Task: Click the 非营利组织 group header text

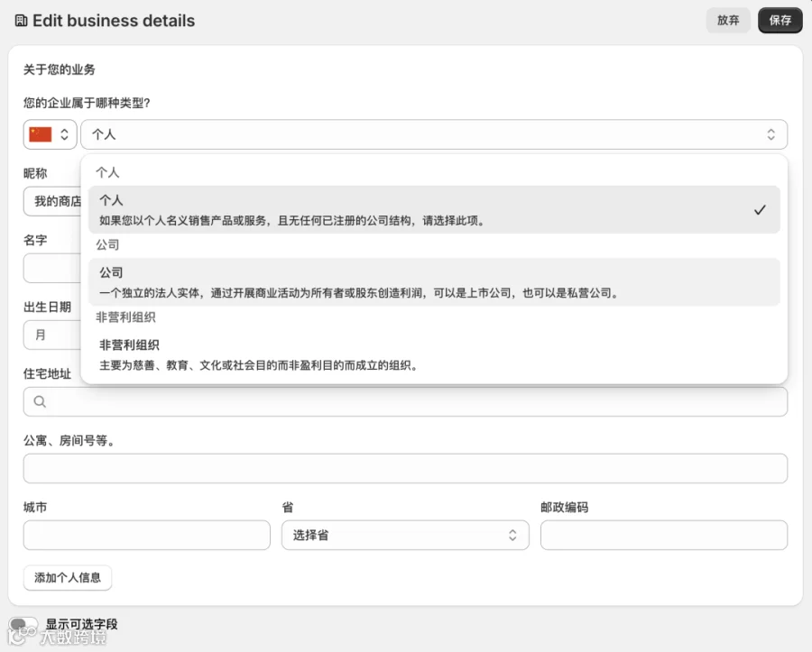Action: pos(125,317)
